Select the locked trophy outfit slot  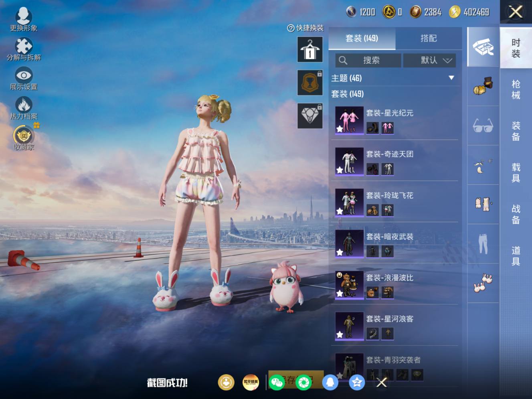tap(310, 83)
